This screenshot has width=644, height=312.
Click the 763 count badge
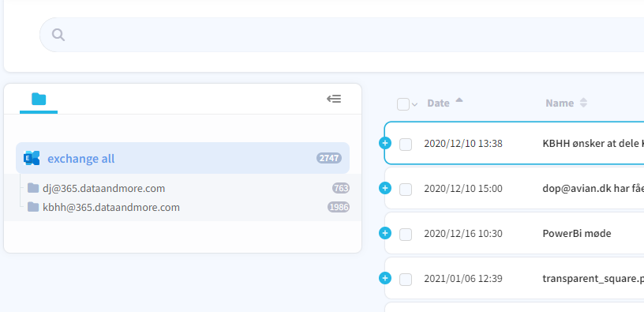tap(341, 189)
